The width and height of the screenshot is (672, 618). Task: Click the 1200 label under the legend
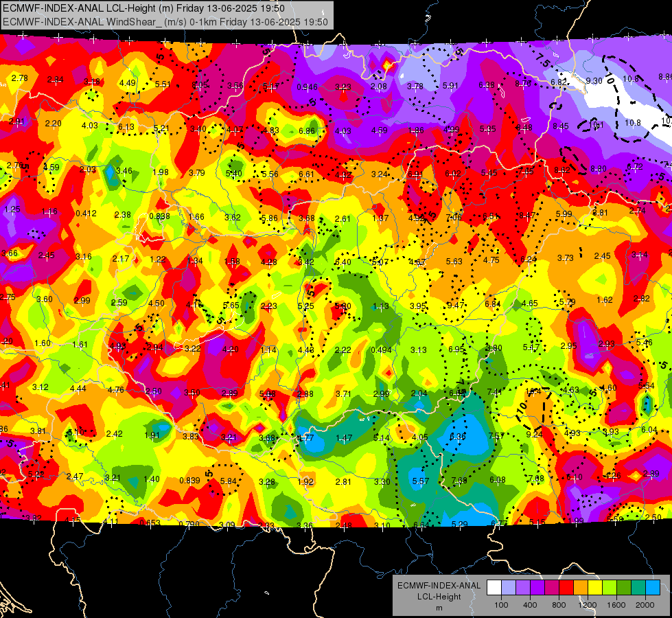[588, 605]
